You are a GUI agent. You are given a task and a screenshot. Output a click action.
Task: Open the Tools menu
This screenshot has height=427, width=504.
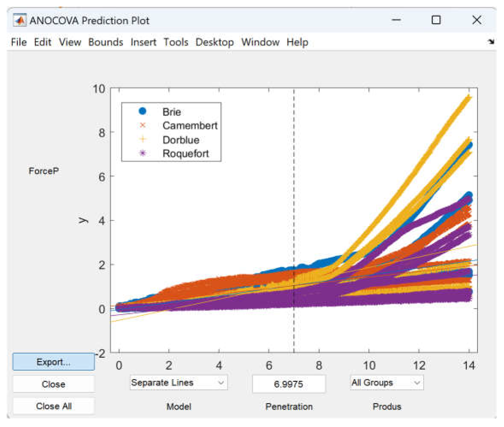176,42
